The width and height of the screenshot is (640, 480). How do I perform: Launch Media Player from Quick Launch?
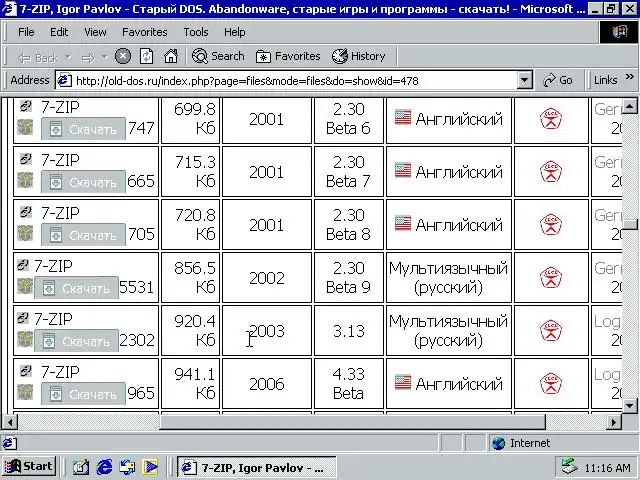pos(150,467)
